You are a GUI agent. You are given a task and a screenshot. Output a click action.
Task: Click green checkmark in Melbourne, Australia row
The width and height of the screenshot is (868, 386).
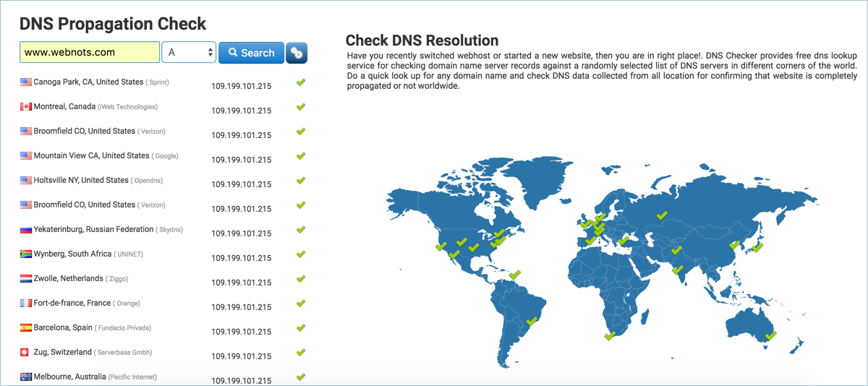point(301,377)
